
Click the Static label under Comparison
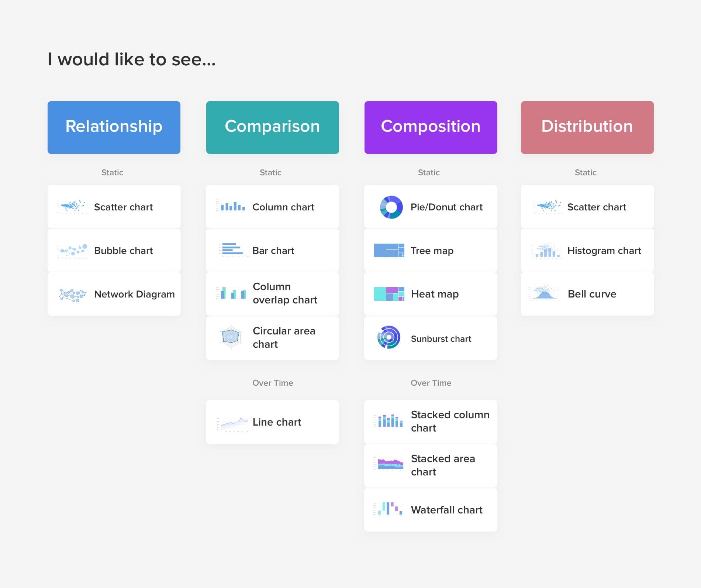click(x=270, y=172)
